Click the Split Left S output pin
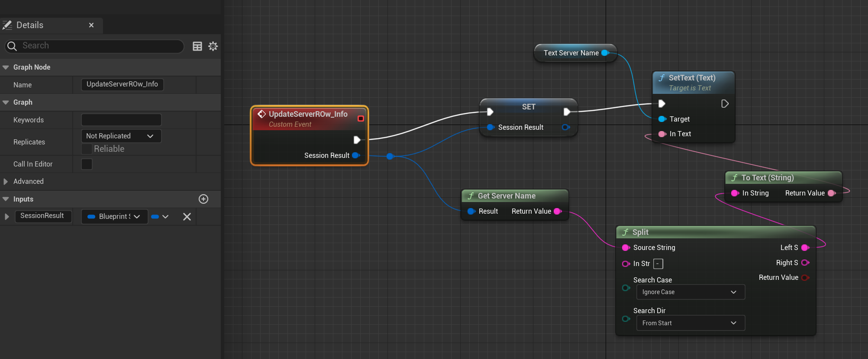 point(805,247)
